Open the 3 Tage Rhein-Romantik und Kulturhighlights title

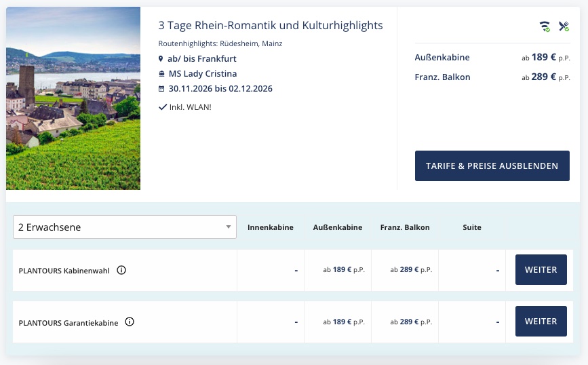[x=271, y=25]
